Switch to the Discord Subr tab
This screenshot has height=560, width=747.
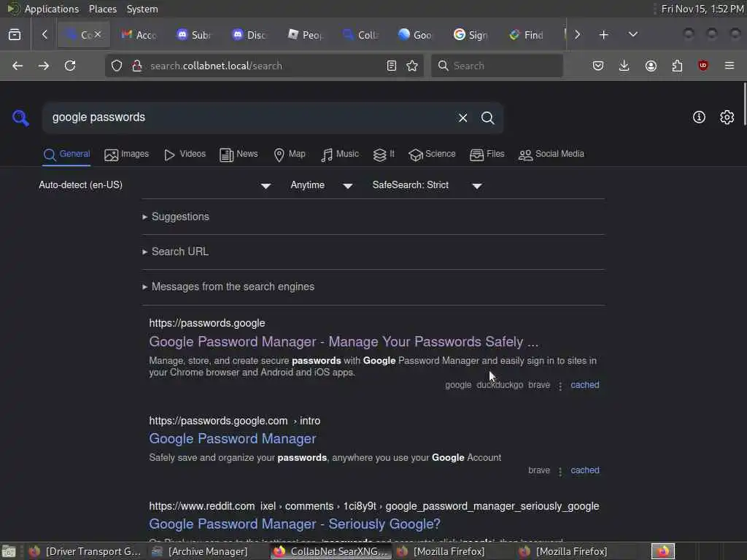[194, 35]
